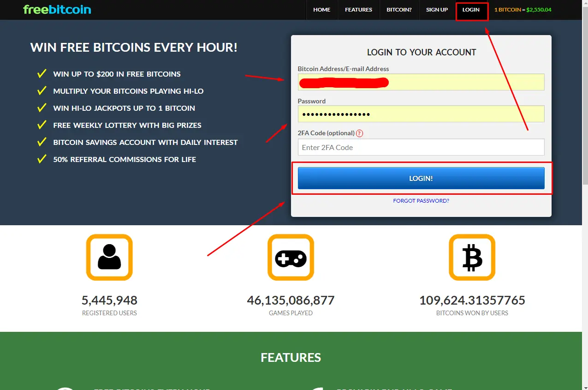Click checkmark beside MULTIPLY YOUR BITCOINS
This screenshot has width=588, height=390.
[x=42, y=90]
